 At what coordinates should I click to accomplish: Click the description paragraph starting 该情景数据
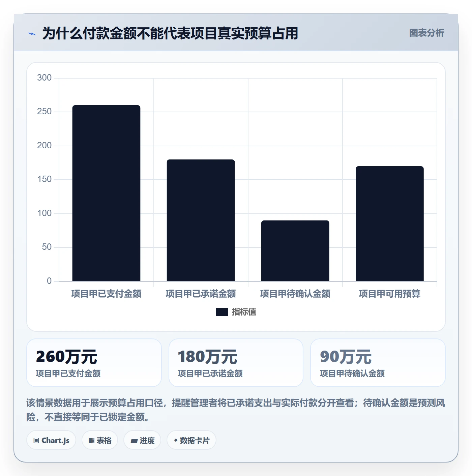[x=236, y=410]
